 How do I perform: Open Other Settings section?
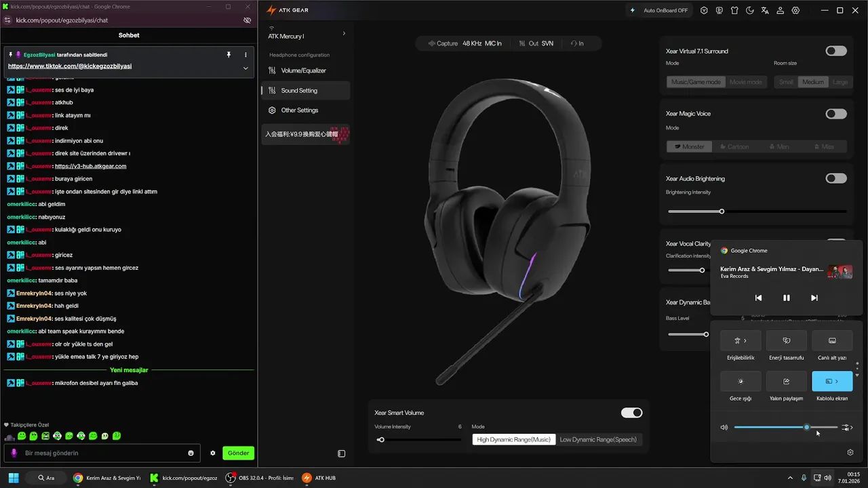pos(305,110)
